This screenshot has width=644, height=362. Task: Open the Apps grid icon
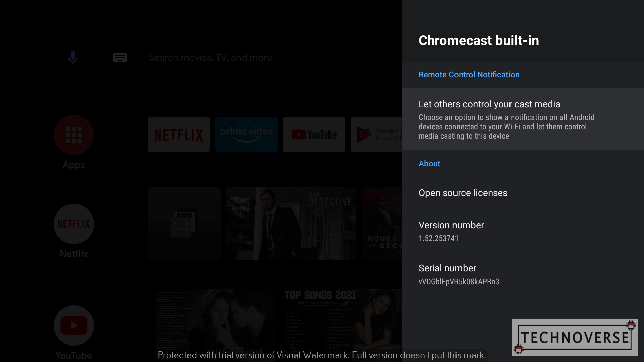tap(73, 134)
